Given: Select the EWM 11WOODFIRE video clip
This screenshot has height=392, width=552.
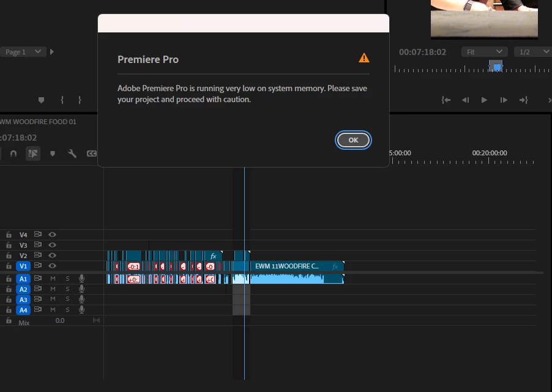Looking at the screenshot, I should click(x=297, y=266).
